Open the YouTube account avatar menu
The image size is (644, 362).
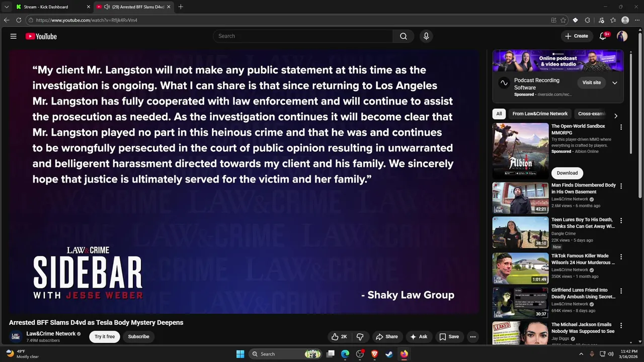[622, 36]
